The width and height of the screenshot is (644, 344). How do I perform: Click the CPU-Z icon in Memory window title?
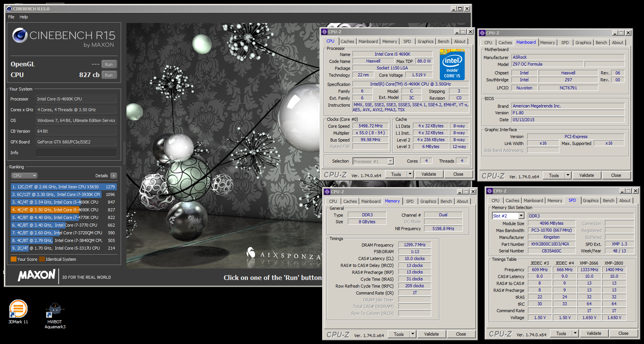(327, 192)
